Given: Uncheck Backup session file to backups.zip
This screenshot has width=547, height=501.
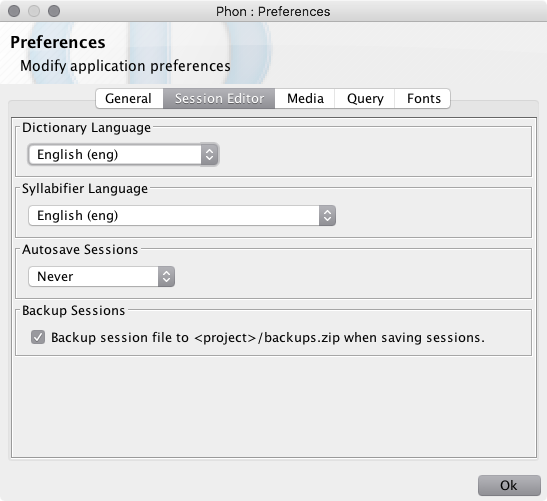Looking at the screenshot, I should pyautogui.click(x=38, y=337).
